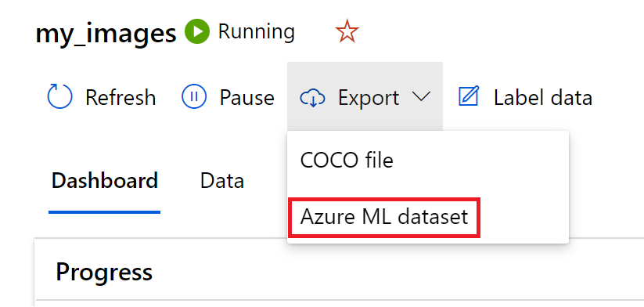Click the my_images project title
Viewport: 644px width, 307px height.
(106, 34)
